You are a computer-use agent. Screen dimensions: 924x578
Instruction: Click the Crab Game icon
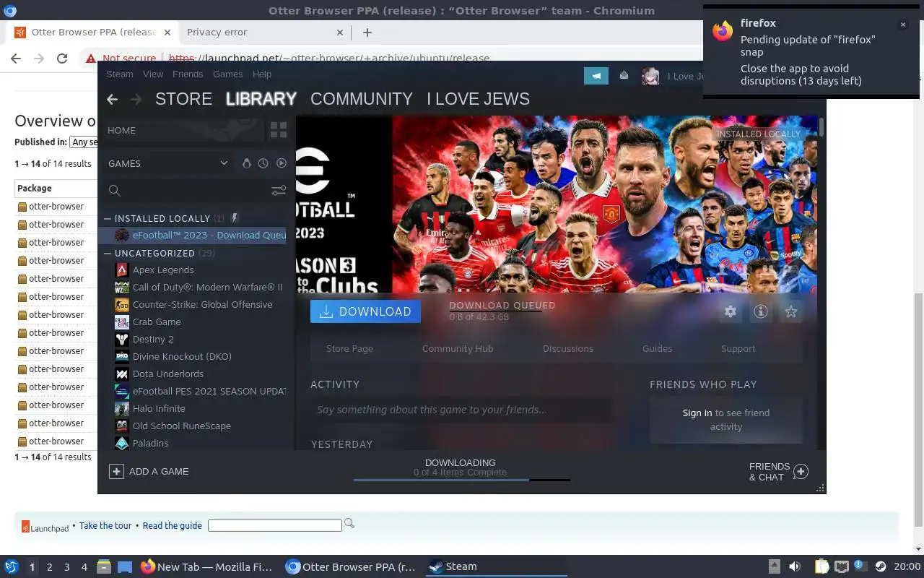click(x=122, y=322)
